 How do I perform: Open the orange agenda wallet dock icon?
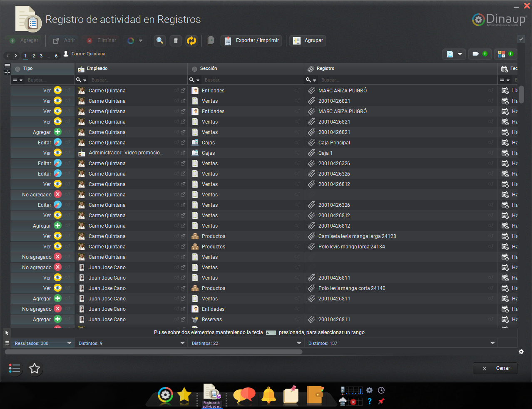[315, 395]
